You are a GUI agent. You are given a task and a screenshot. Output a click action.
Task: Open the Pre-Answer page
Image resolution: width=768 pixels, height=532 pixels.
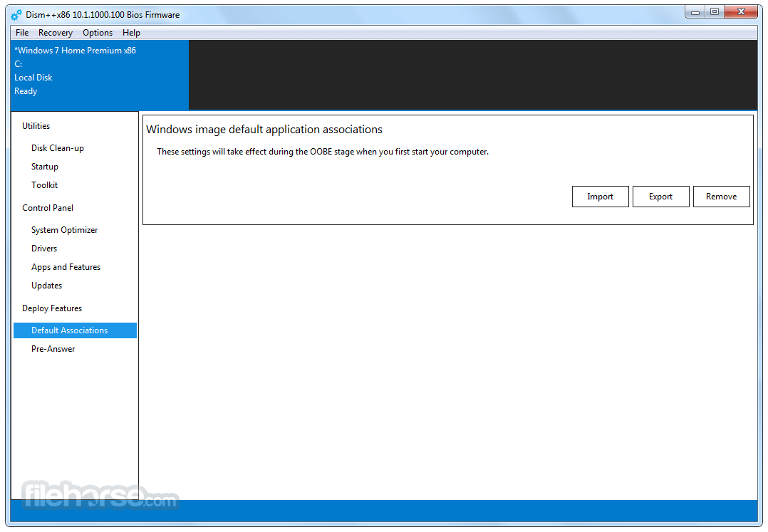point(53,349)
